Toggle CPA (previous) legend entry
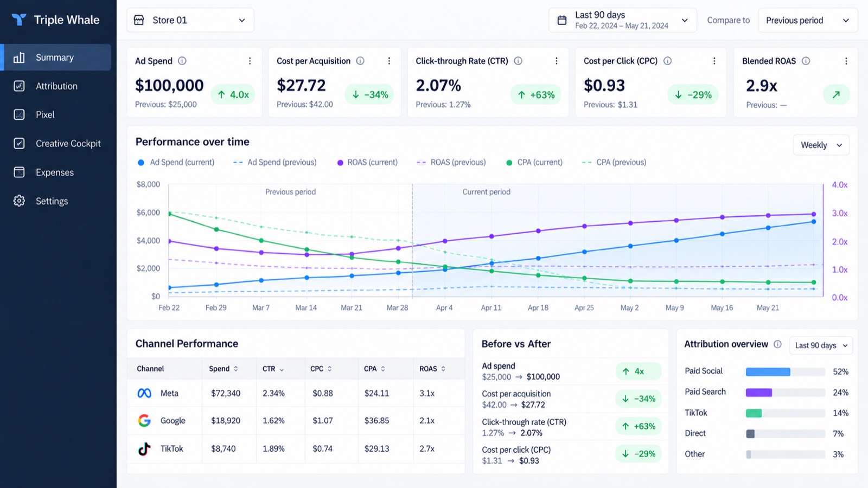This screenshot has width=868, height=488. [x=614, y=162]
